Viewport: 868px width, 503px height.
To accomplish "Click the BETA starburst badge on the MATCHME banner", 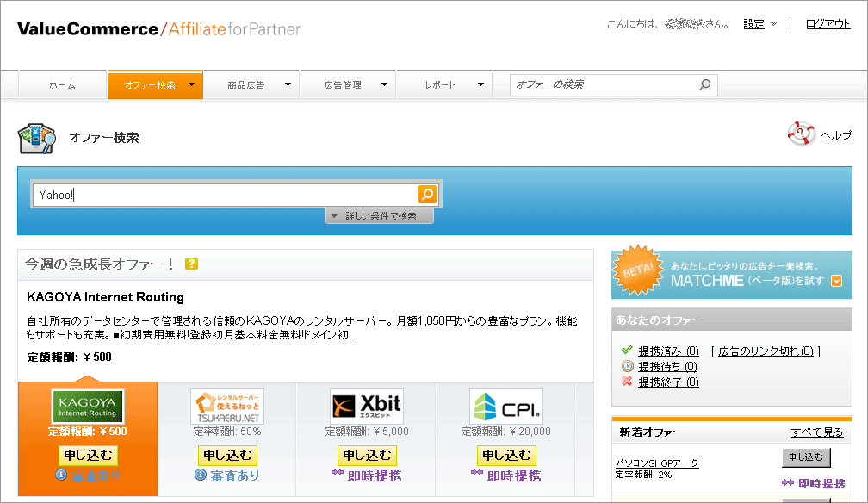I will pos(638,270).
